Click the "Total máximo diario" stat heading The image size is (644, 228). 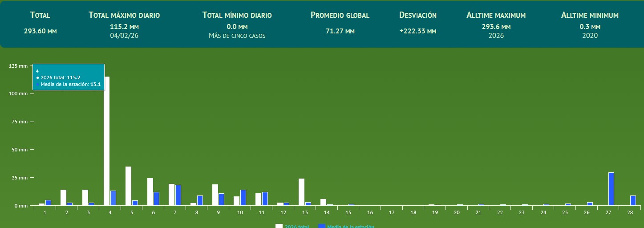124,15
